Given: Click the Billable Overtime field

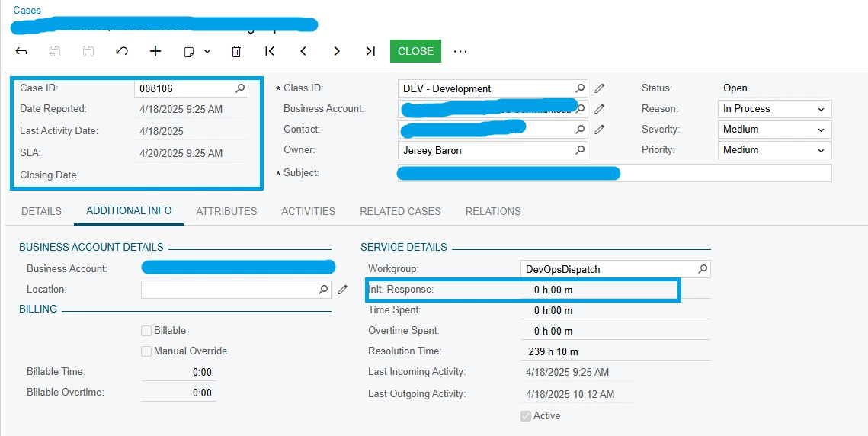Looking at the screenshot, I should (179, 393).
